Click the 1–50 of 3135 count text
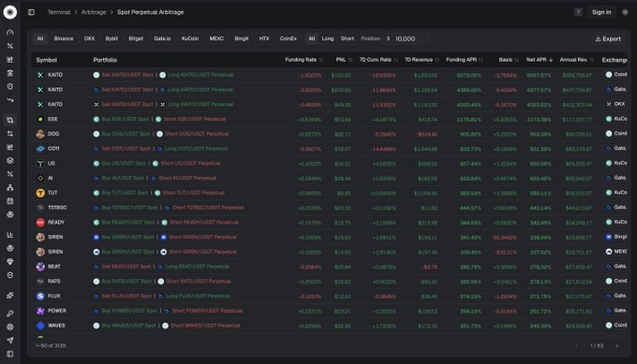This screenshot has width=637, height=364. pos(51,345)
